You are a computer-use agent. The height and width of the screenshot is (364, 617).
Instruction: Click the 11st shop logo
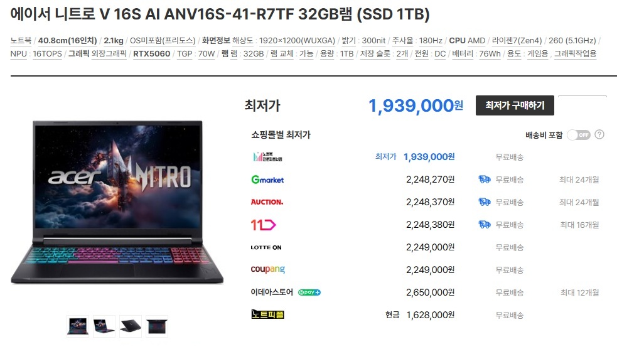coord(263,225)
